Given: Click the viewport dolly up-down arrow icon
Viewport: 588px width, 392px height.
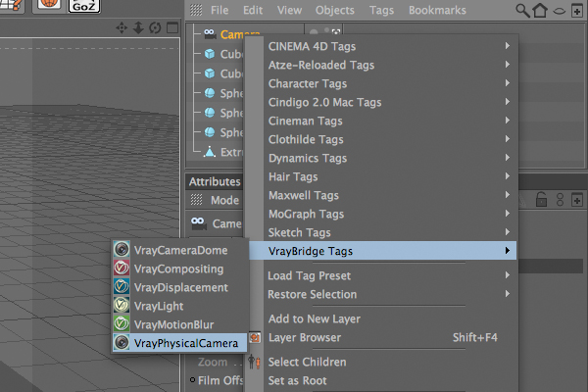Looking at the screenshot, I should [138, 27].
